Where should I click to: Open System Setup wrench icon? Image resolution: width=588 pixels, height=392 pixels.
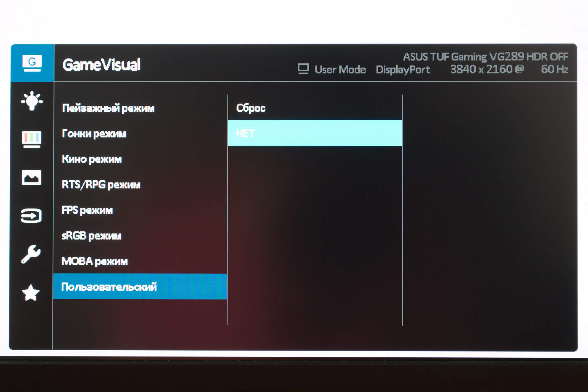(x=31, y=254)
